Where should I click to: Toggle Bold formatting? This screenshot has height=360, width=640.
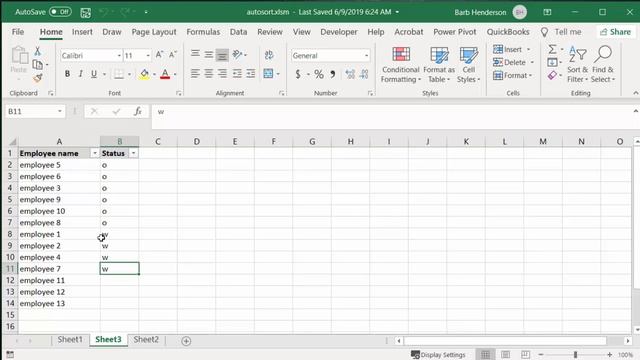(67, 74)
